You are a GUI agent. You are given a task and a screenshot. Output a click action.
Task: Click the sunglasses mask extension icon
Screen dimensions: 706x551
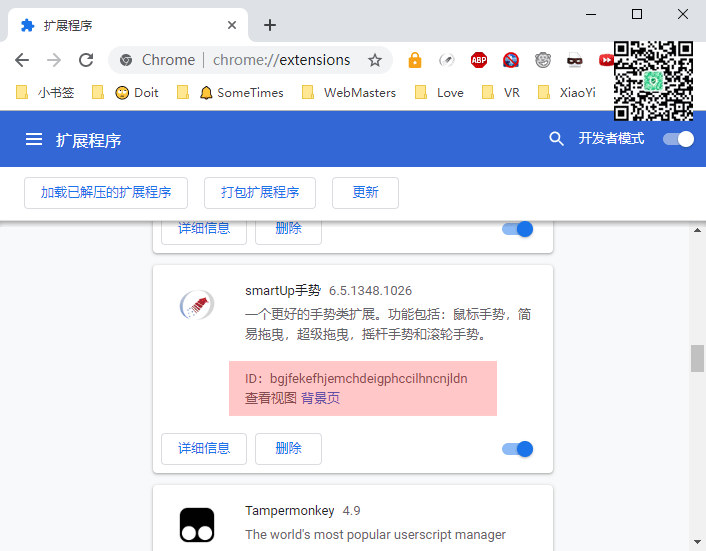(x=575, y=60)
